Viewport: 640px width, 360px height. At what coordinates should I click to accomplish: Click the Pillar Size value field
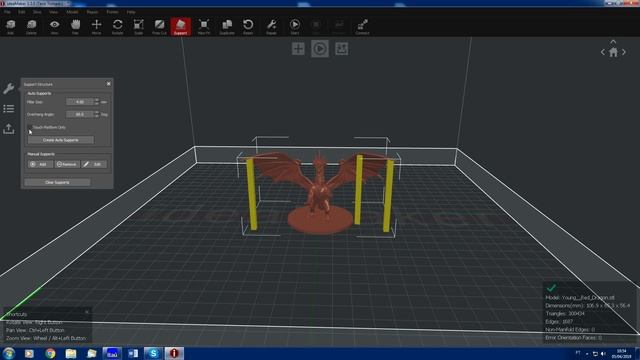pyautogui.click(x=80, y=102)
